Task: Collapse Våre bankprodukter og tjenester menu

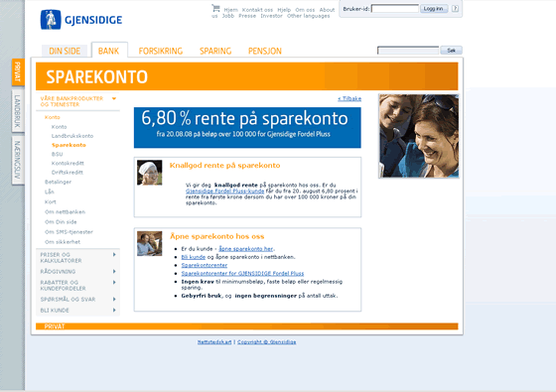Action: pyautogui.click(x=114, y=98)
